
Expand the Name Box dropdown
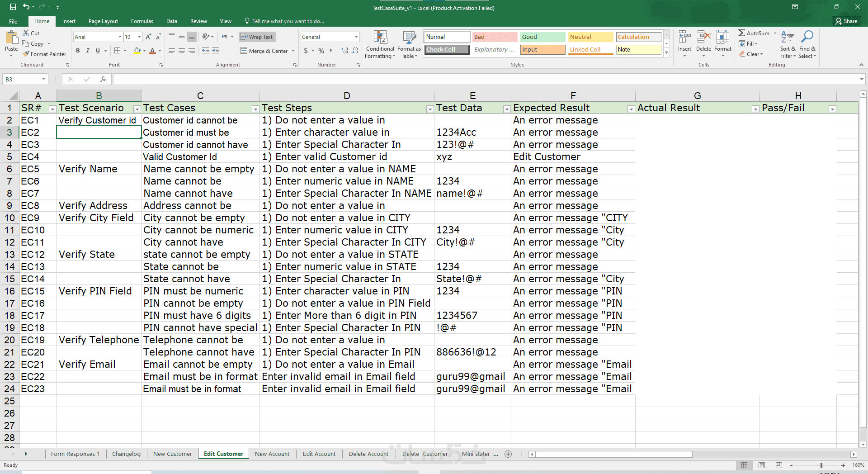pos(44,79)
